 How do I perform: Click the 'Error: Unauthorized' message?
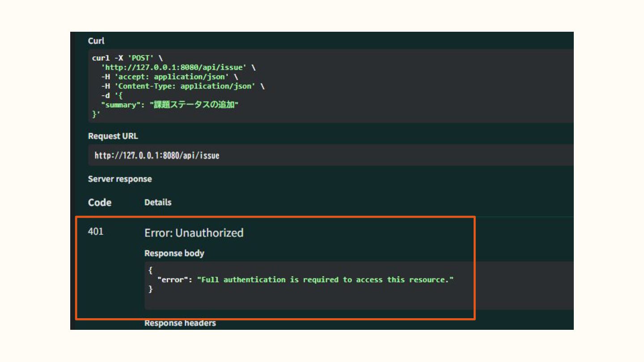coord(194,233)
